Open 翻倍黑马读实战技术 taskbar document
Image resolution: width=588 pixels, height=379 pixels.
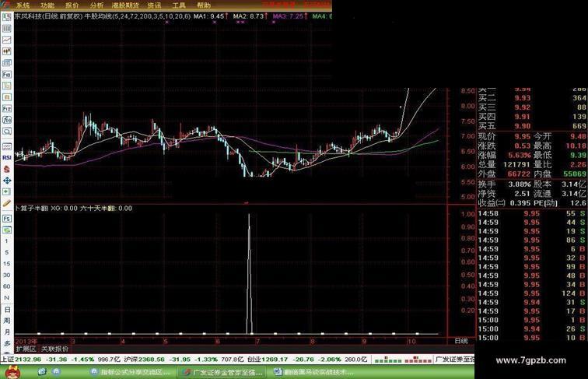(x=314, y=372)
